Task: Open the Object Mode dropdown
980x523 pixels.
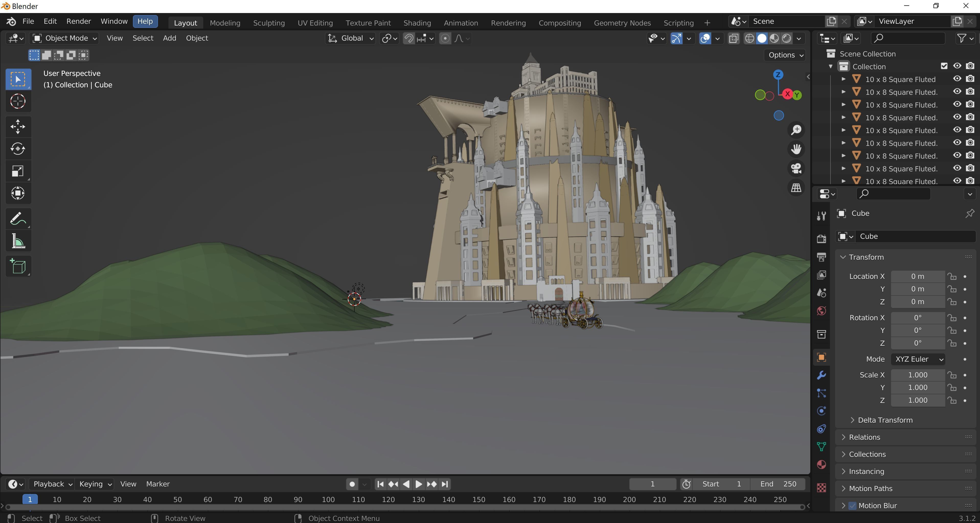Action: (65, 38)
